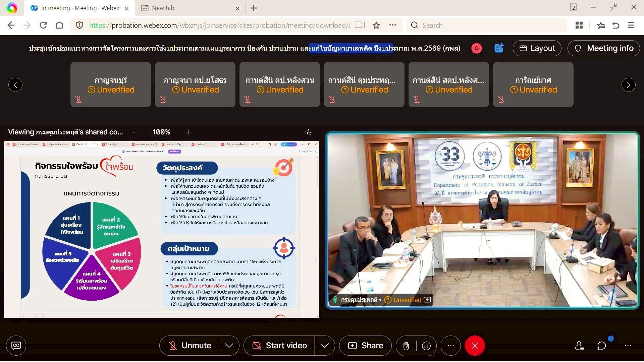Open closed captions with the CC icon
This screenshot has height=362, width=644.
16,346
